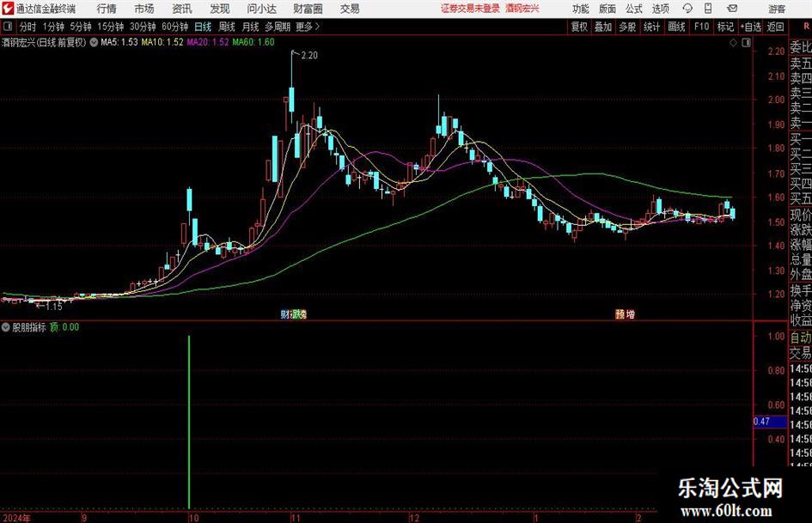Open the 问小达 menu
Image resolution: width=812 pixels, height=523 pixels.
click(261, 9)
